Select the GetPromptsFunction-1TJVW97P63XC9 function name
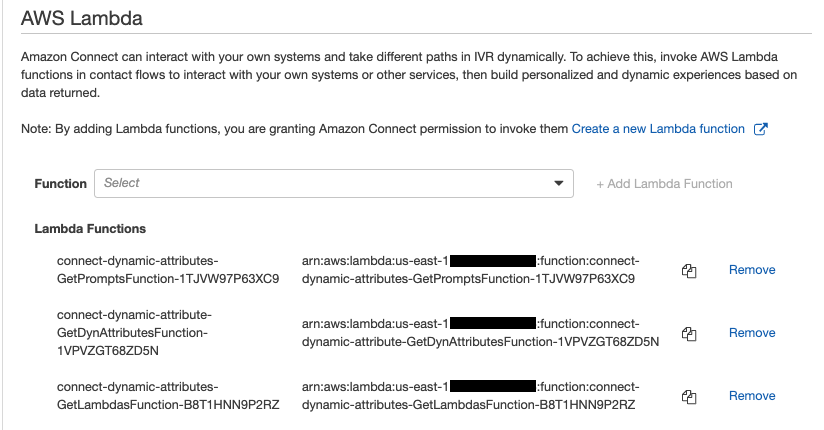This screenshot has height=430, width=824. (x=168, y=270)
